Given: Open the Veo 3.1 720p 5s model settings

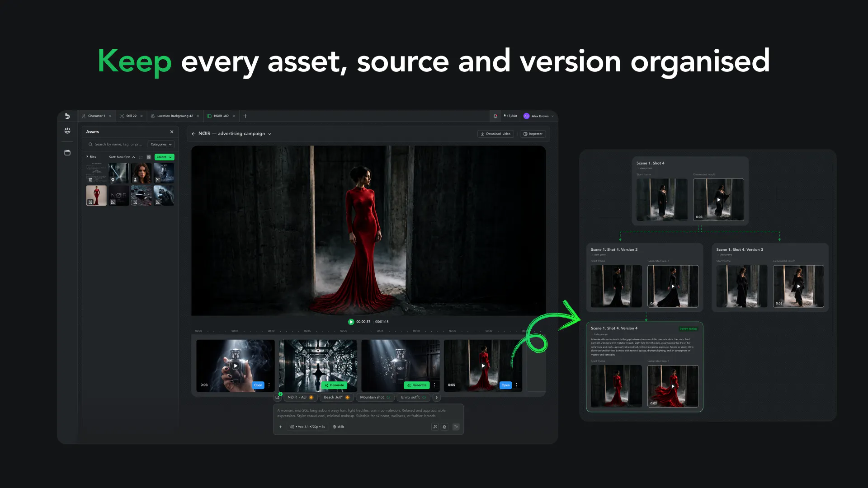Looking at the screenshot, I should (307, 427).
